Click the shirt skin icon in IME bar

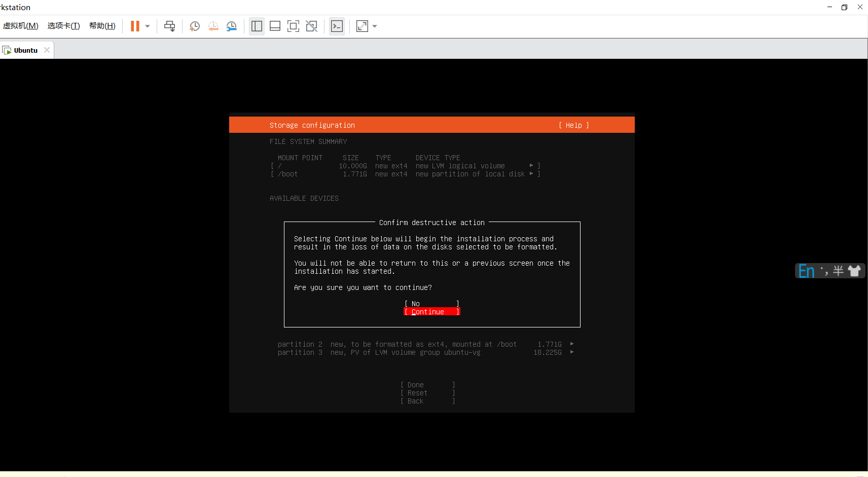tap(854, 271)
